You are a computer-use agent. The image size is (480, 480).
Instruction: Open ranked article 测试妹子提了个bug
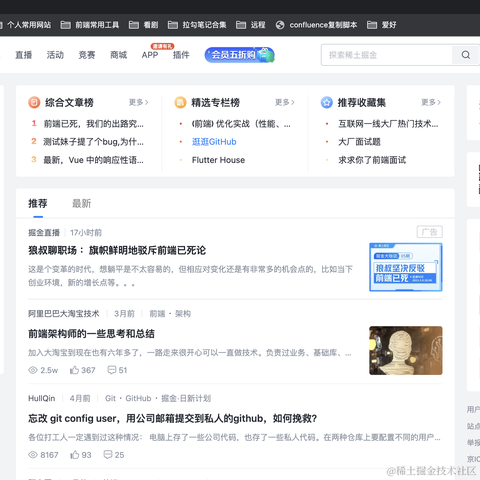coord(94,142)
